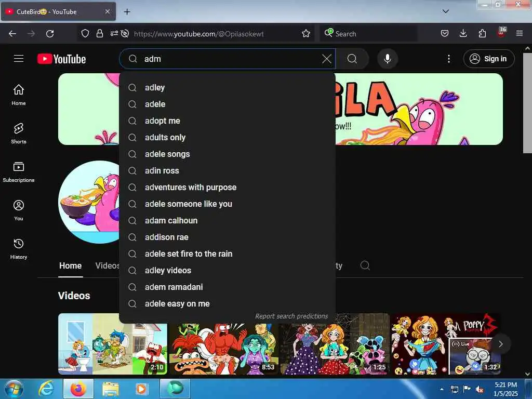
Task: Search within the channel via magnifier icon
Action: tap(365, 265)
